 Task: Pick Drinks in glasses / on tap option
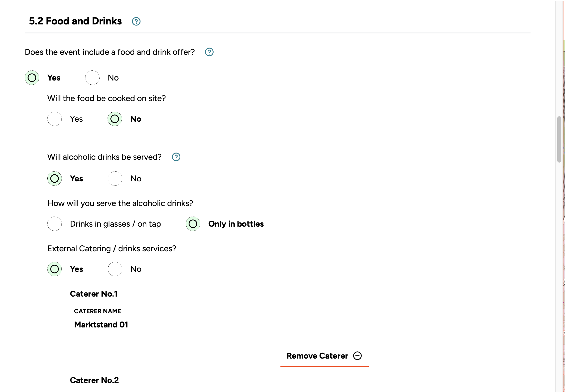[55, 224]
